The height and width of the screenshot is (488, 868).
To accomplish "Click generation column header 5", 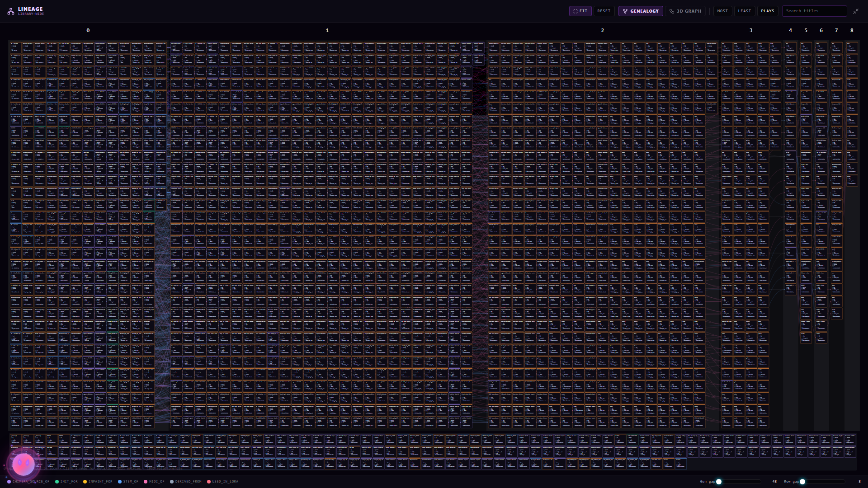I will 806,30.
